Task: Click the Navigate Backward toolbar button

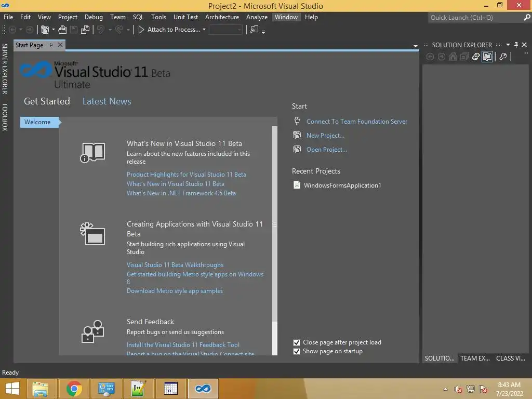Action: (x=12, y=30)
